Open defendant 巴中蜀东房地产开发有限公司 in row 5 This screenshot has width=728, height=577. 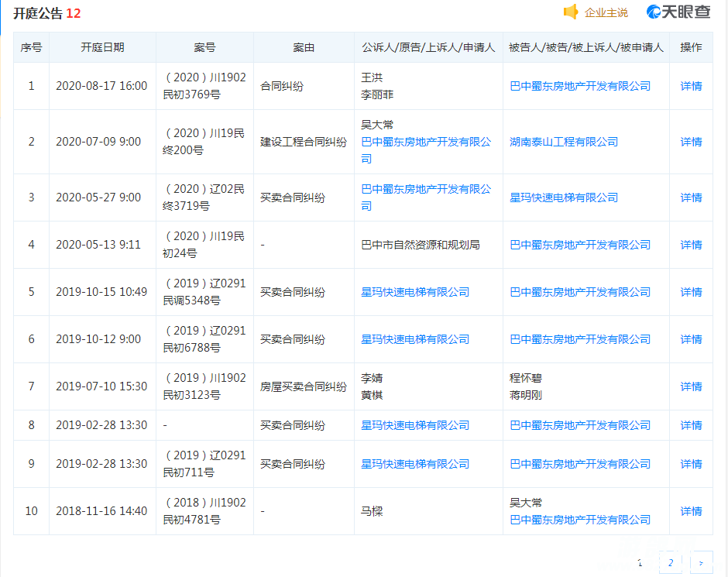[580, 292]
